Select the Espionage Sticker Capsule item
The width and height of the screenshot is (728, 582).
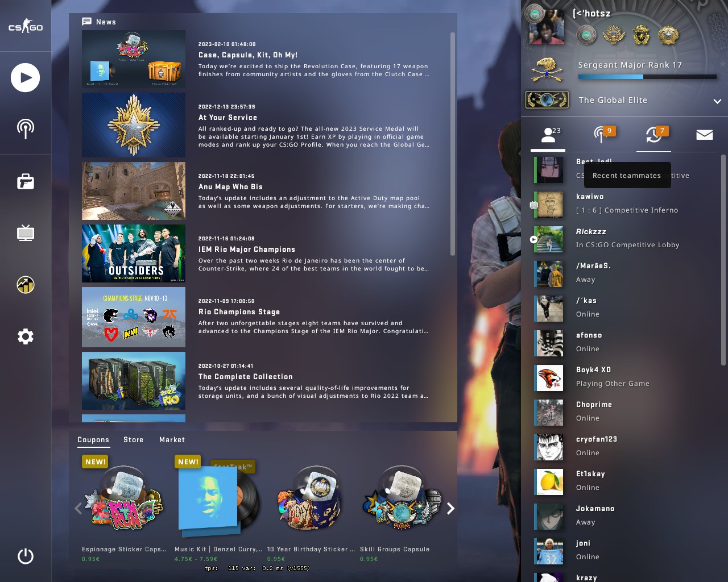125,509
